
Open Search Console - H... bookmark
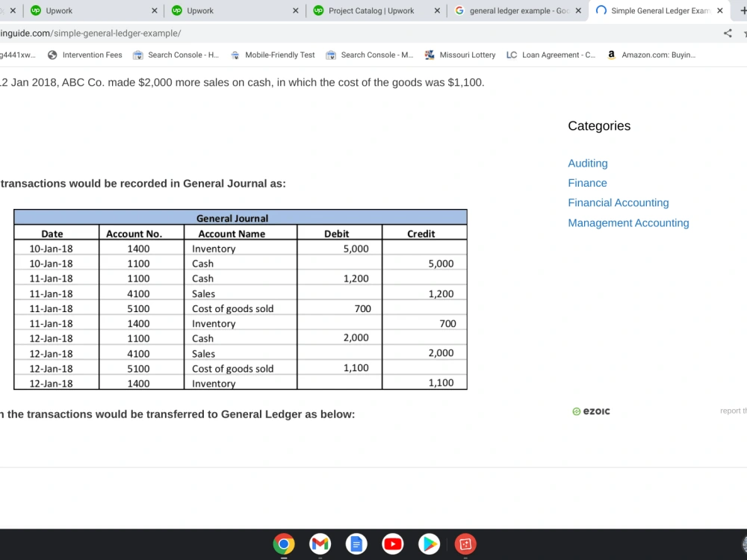pos(176,55)
